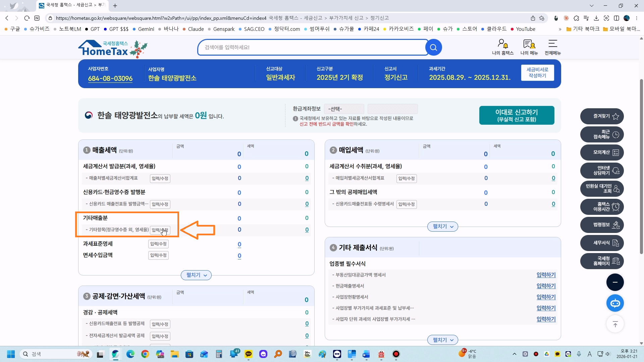Click 즐겨찾기 star sidebar button
Viewport: 644px width, 362px height.
pyautogui.click(x=602, y=116)
